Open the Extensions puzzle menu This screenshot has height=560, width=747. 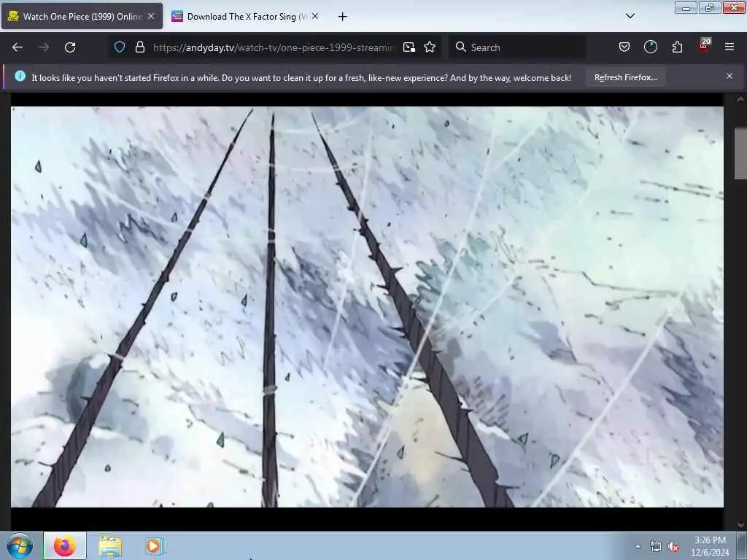(x=677, y=47)
